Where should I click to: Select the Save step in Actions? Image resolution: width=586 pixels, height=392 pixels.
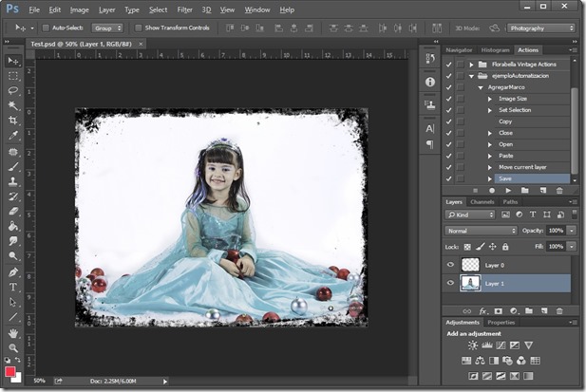[503, 178]
